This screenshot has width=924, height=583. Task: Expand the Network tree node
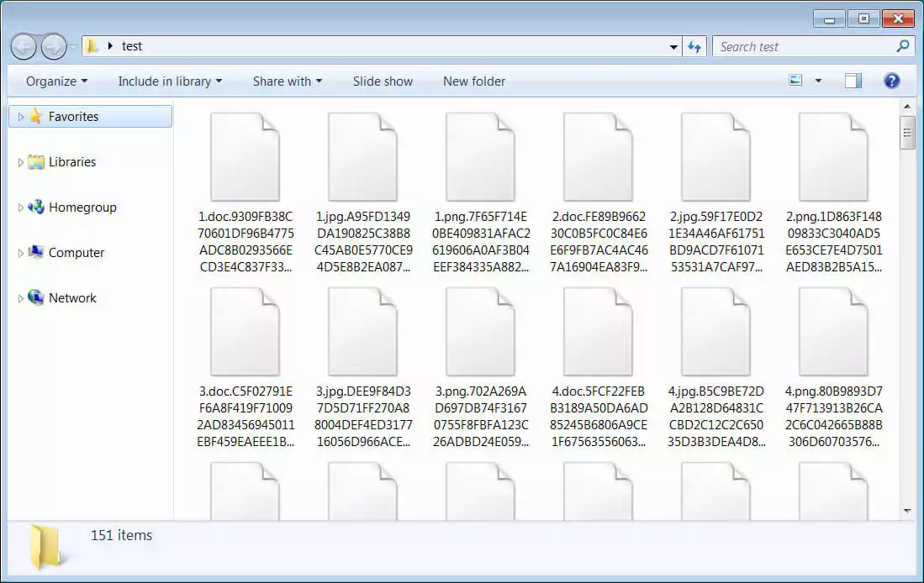(x=21, y=298)
